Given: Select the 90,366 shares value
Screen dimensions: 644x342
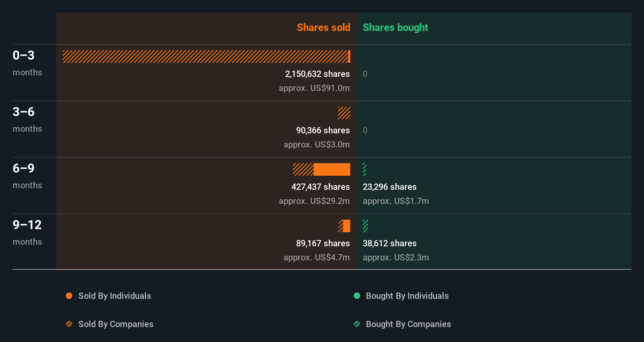Looking at the screenshot, I should [323, 130].
